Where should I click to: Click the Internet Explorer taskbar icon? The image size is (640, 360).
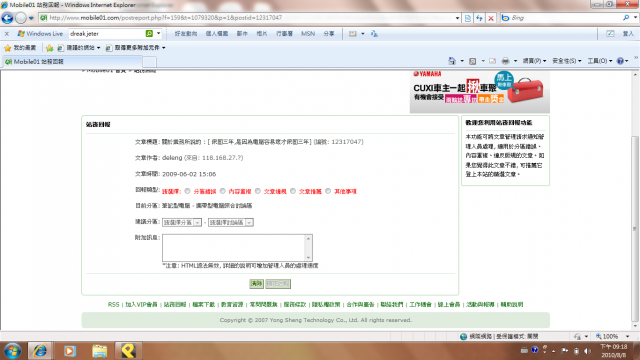tap(40, 351)
